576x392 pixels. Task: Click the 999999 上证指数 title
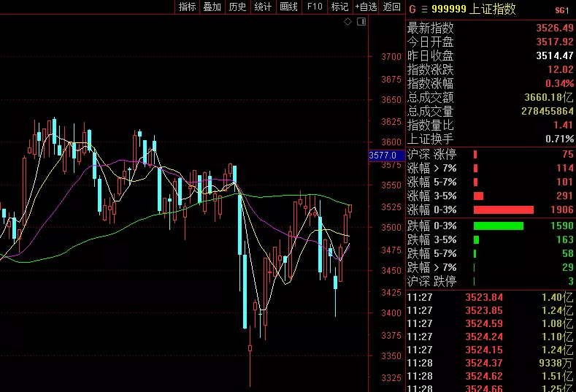[x=474, y=9]
